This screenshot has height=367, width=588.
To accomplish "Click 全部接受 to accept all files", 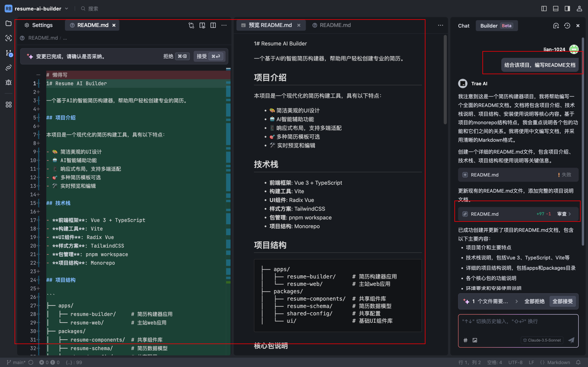I will [x=563, y=301].
